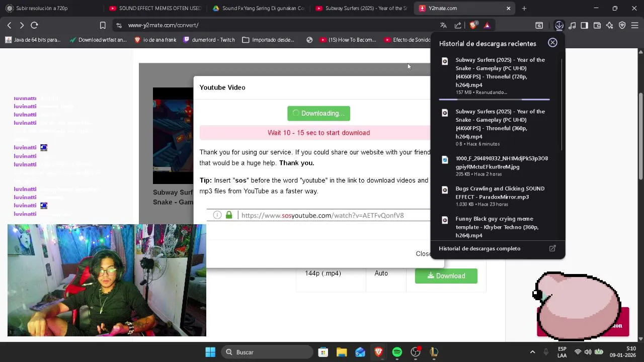The height and width of the screenshot is (362, 644).
Task: Toggle the downloads toolbar button
Action: tap(559, 25)
